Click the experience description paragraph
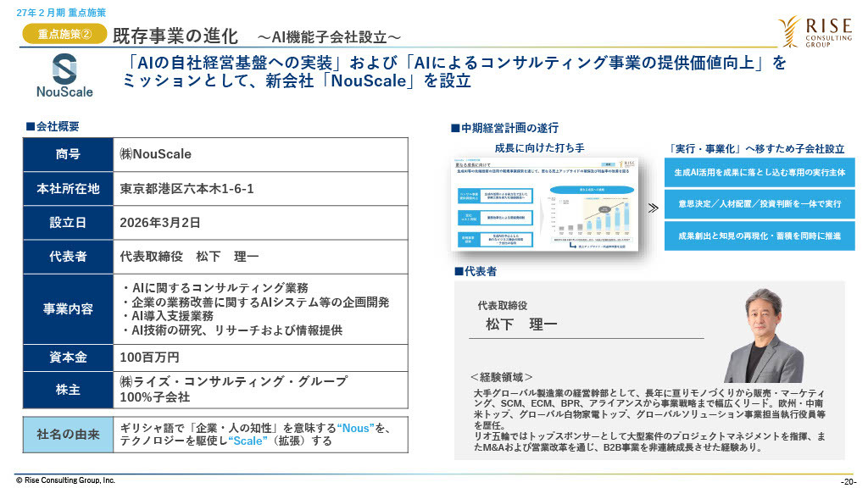The height and width of the screenshot is (488, 868). (649, 420)
